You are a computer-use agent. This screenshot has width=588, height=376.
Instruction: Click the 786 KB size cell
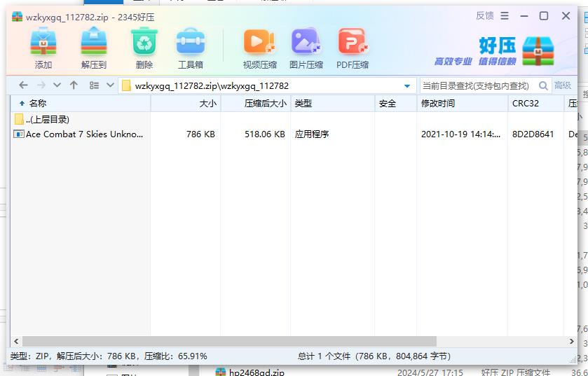click(200, 134)
